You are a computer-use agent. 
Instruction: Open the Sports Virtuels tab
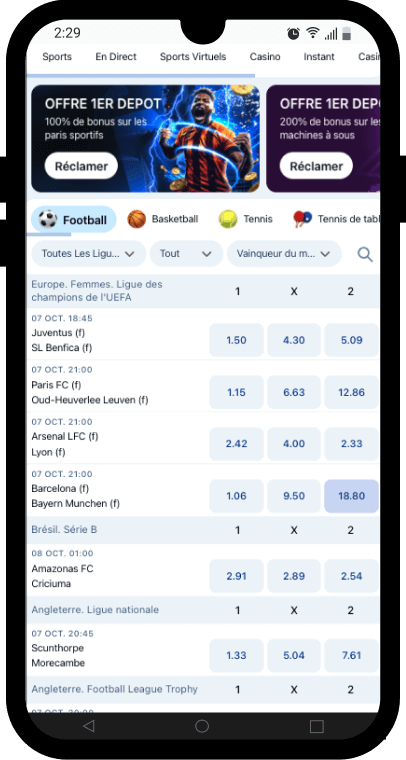pyautogui.click(x=193, y=57)
